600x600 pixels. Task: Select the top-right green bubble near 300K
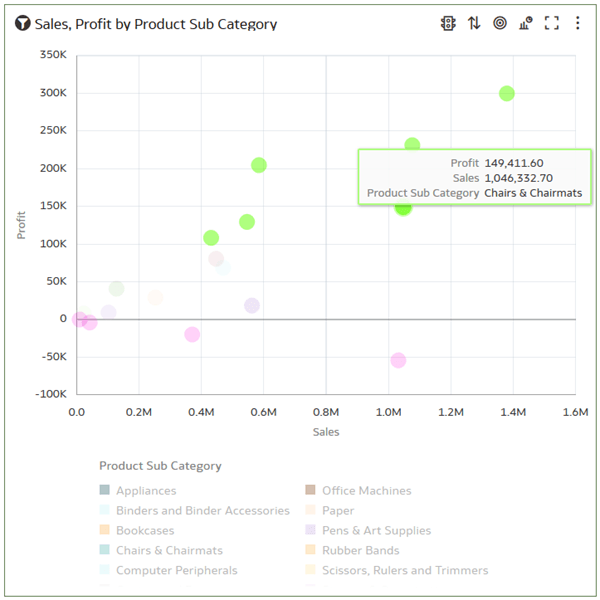(x=507, y=93)
